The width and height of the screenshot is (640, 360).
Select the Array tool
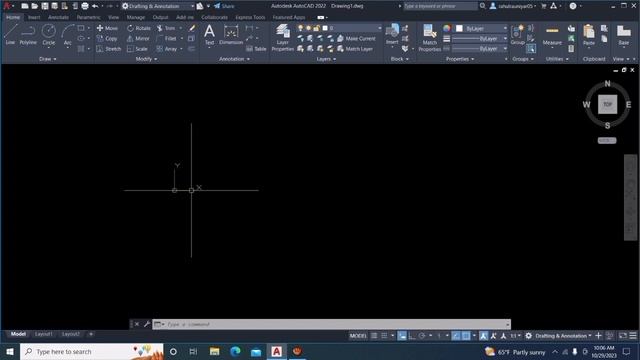(167, 49)
